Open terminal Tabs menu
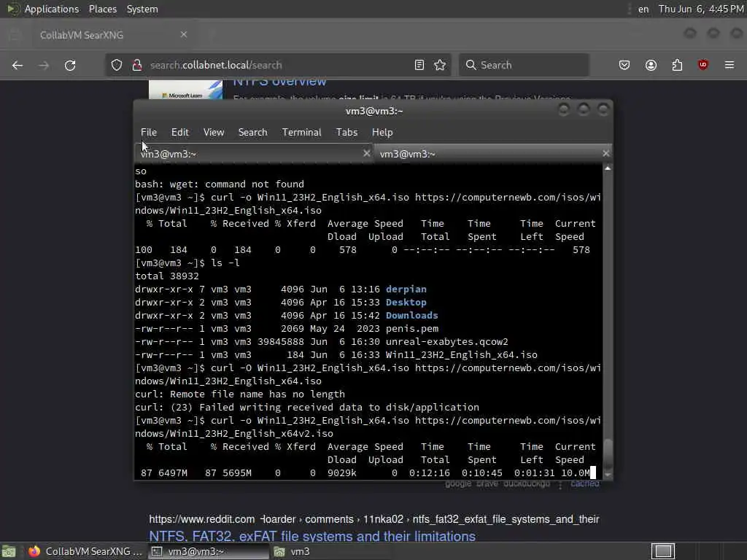Image resolution: width=747 pixels, height=560 pixels. click(x=347, y=133)
